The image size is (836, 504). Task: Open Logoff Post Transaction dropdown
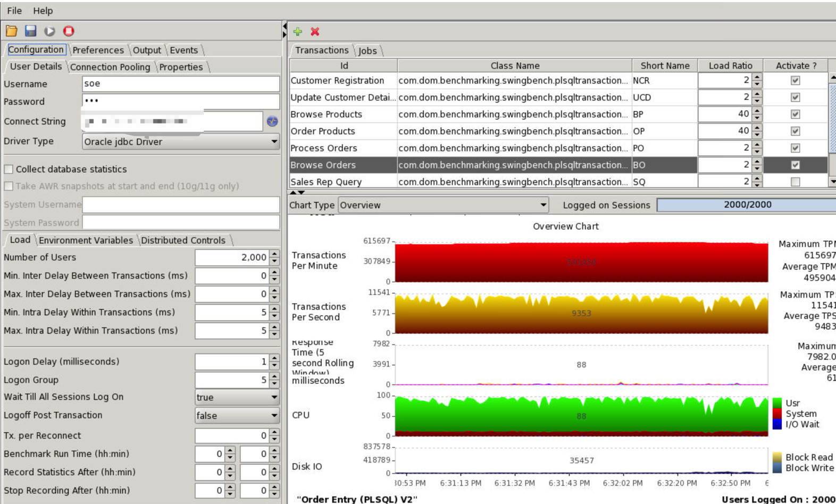coord(237,416)
